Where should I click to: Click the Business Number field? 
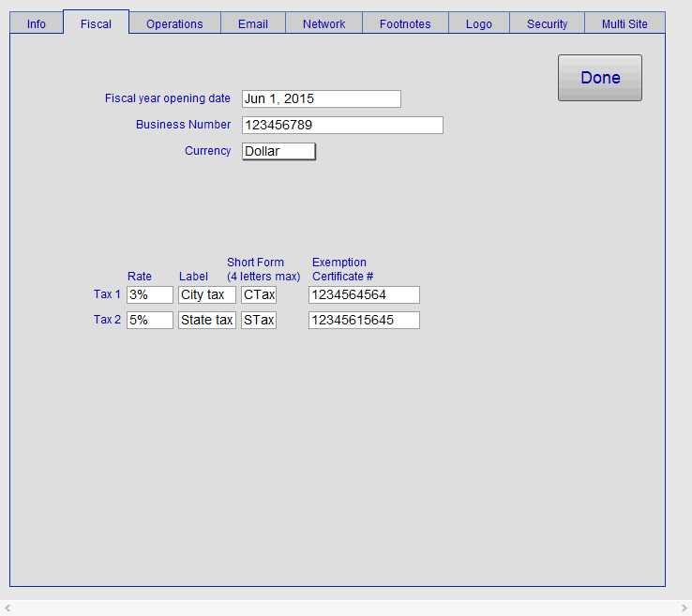[341, 125]
